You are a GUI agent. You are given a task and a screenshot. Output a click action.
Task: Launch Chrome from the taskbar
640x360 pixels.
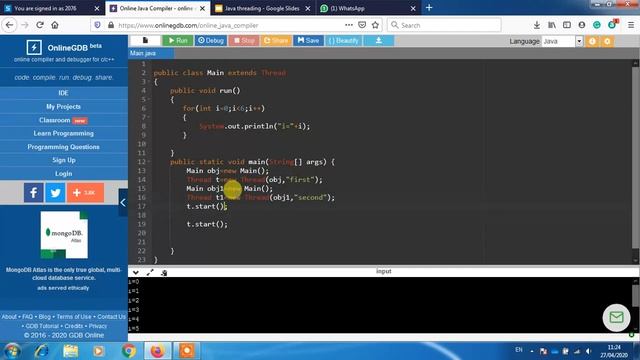pos(128,351)
